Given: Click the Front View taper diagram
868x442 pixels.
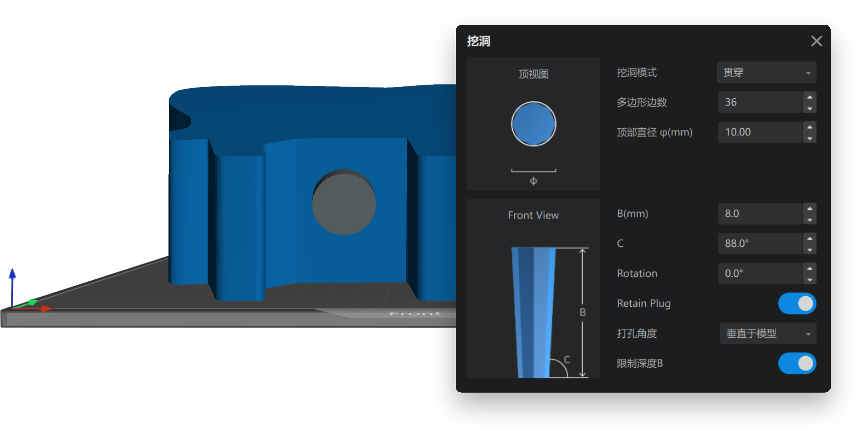Looking at the screenshot, I should 533,312.
